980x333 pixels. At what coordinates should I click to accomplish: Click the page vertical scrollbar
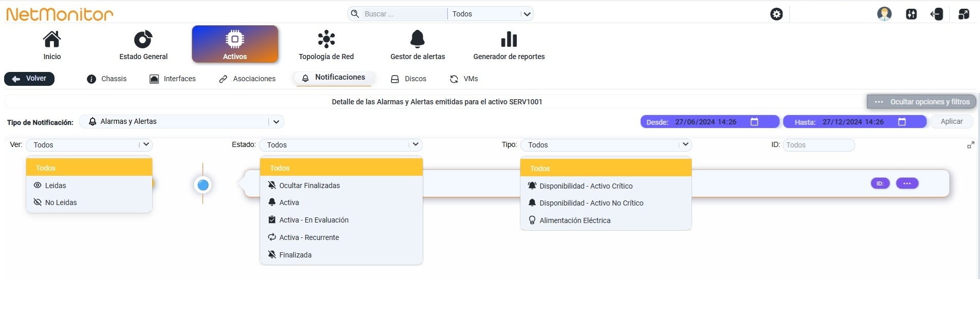(x=978, y=186)
